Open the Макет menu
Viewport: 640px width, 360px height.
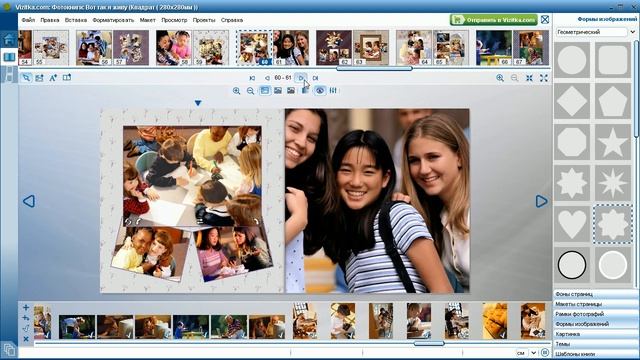147,20
